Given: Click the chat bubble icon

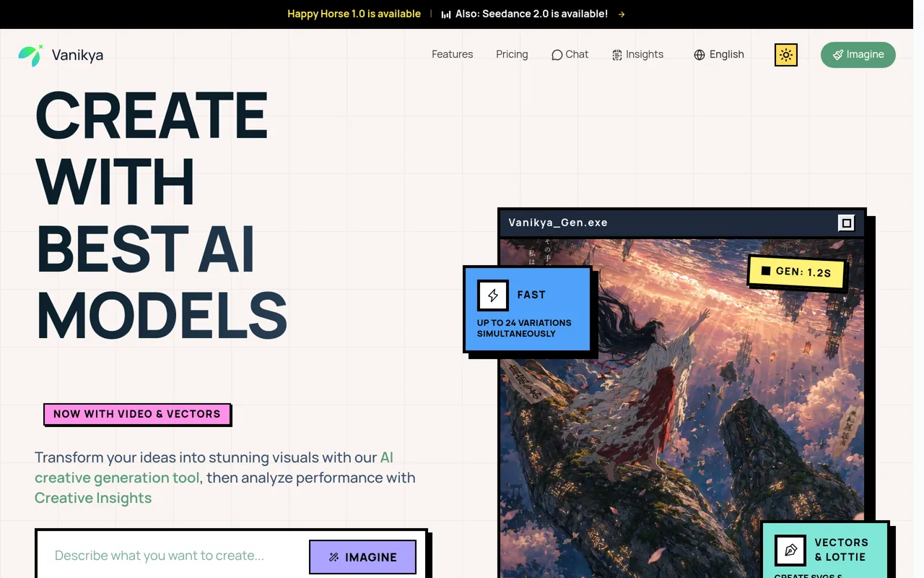Looking at the screenshot, I should (x=557, y=55).
